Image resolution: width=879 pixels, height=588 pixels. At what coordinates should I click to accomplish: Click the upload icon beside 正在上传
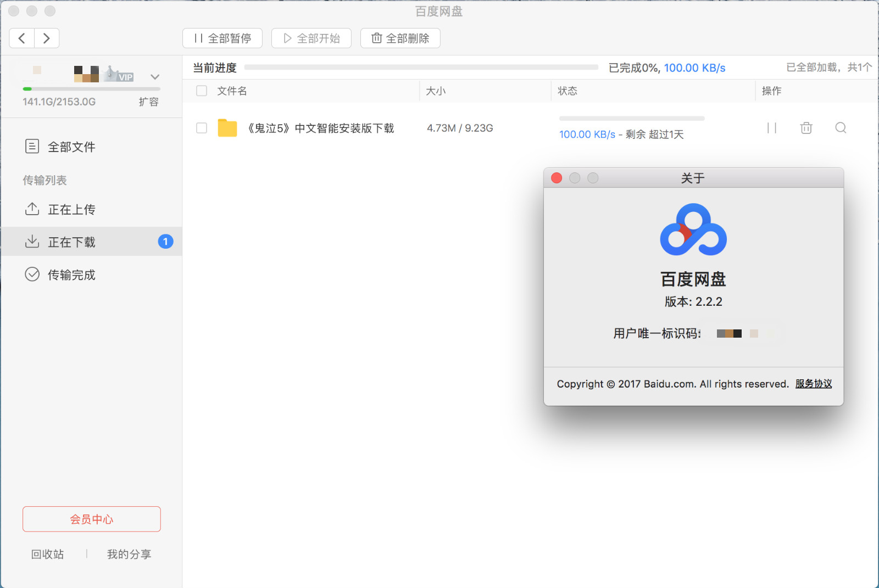pos(32,209)
